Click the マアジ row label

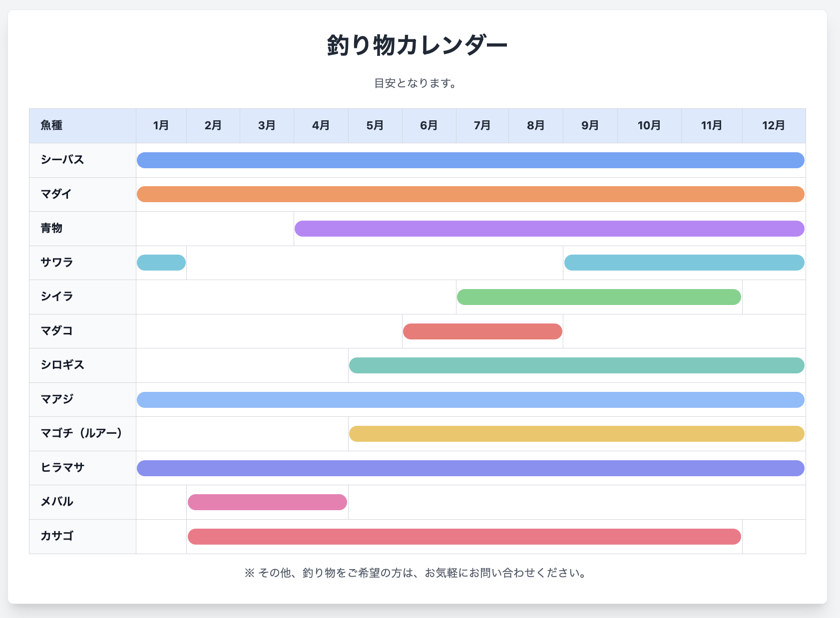(57, 399)
